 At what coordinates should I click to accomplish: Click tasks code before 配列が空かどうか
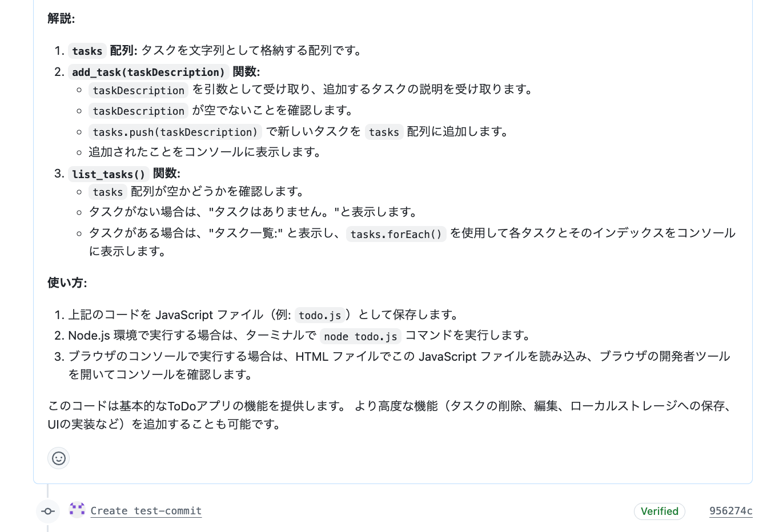pos(107,192)
